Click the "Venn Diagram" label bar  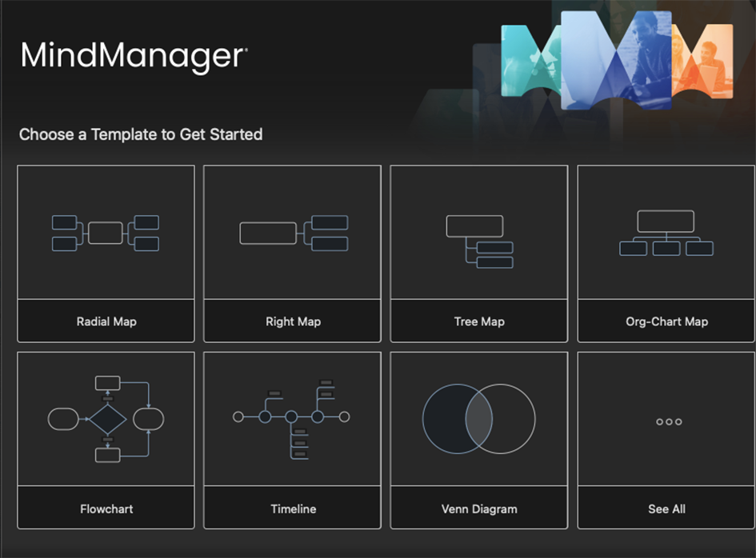point(479,508)
